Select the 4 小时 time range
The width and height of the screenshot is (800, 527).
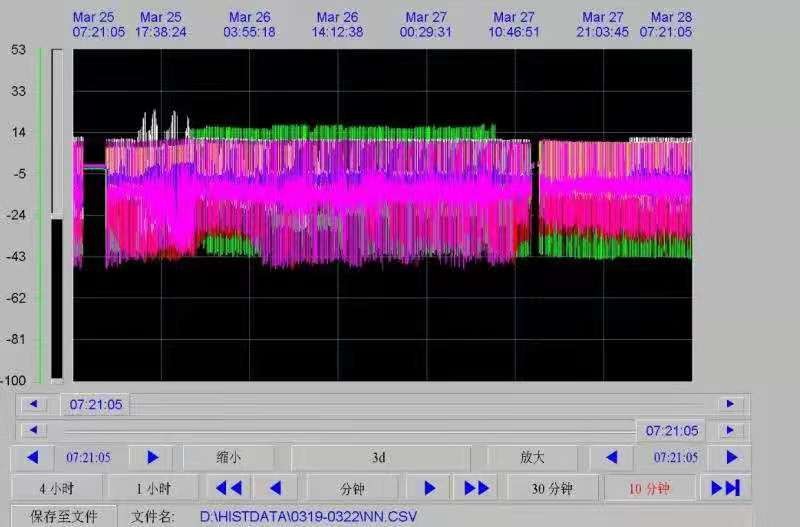pos(55,488)
